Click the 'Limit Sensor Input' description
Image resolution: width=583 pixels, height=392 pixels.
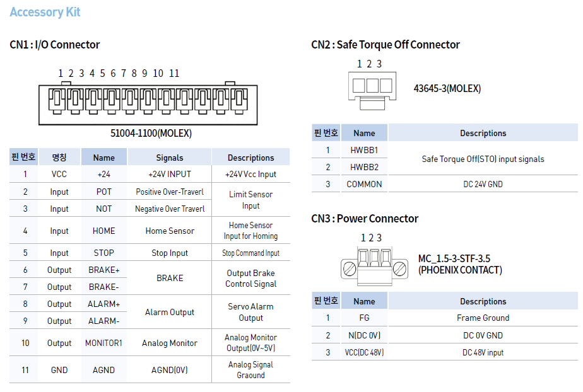click(251, 200)
